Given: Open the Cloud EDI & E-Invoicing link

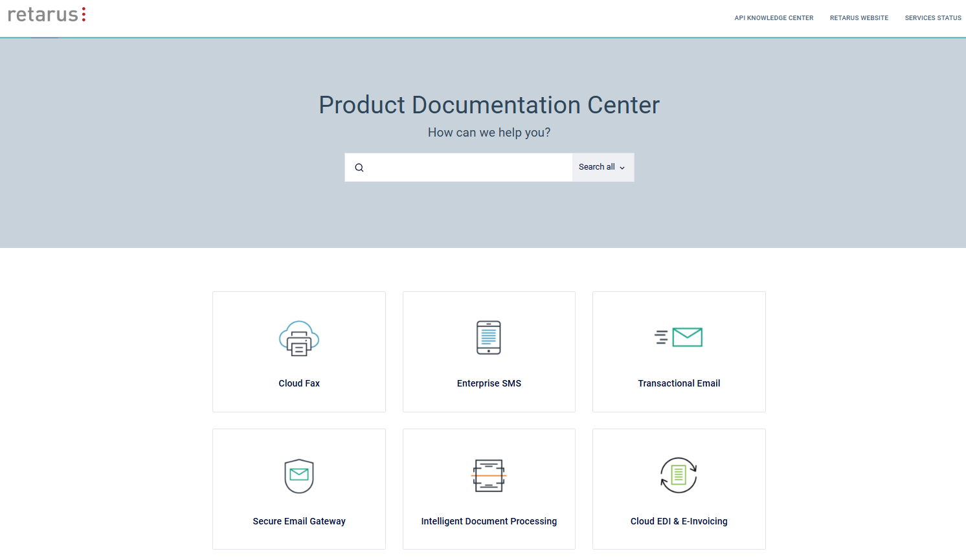Looking at the screenshot, I should tap(679, 521).
